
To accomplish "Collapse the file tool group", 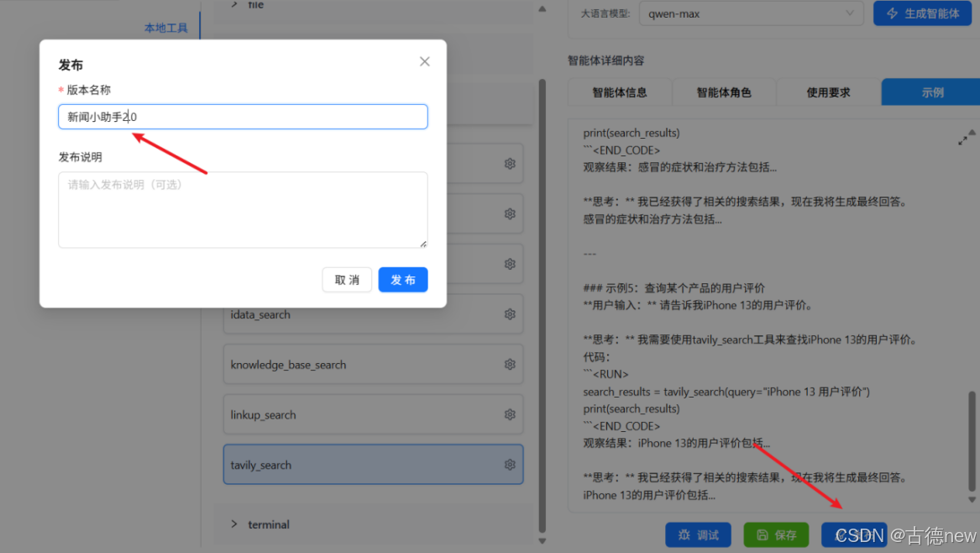I will pos(234,4).
